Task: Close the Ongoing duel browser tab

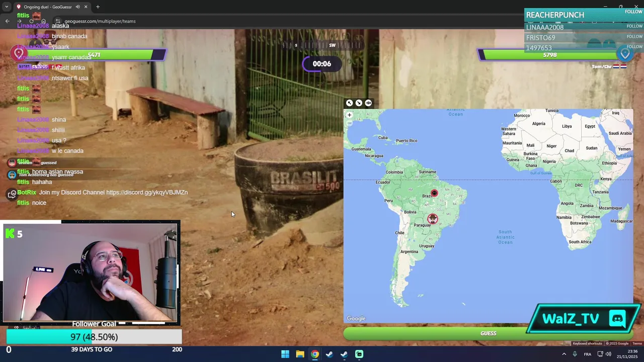Action: pos(86,7)
